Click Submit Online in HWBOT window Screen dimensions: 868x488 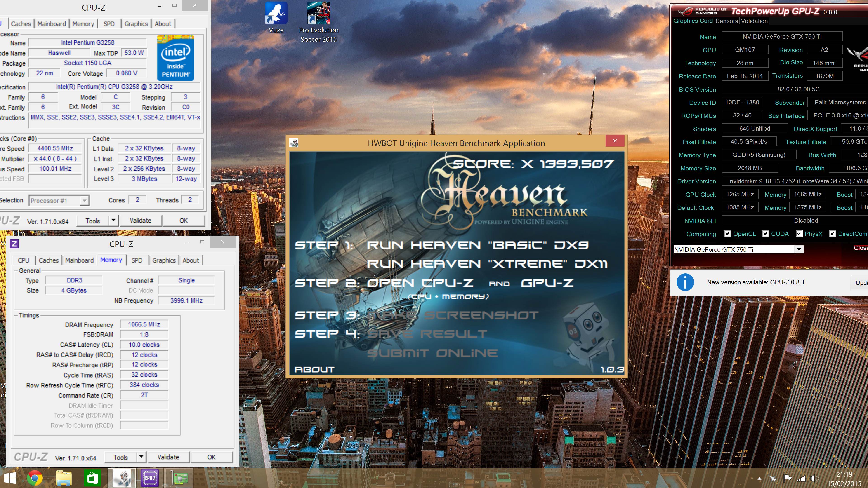pos(432,353)
